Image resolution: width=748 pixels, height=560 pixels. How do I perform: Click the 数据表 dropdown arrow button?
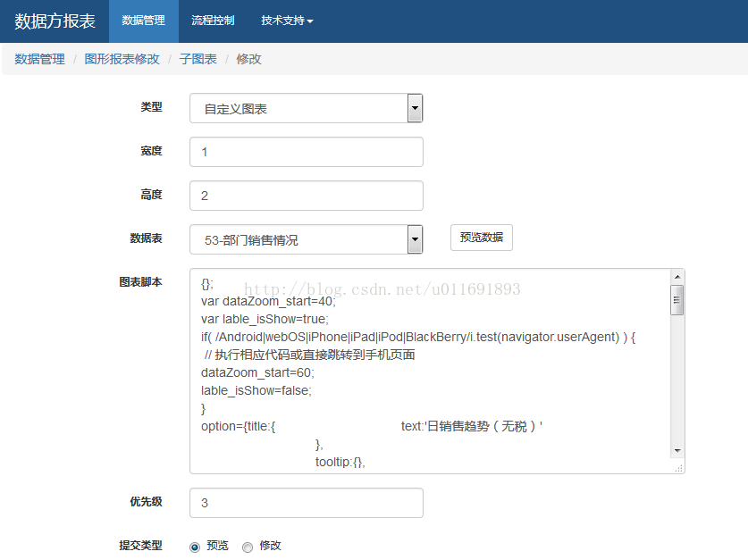click(415, 239)
